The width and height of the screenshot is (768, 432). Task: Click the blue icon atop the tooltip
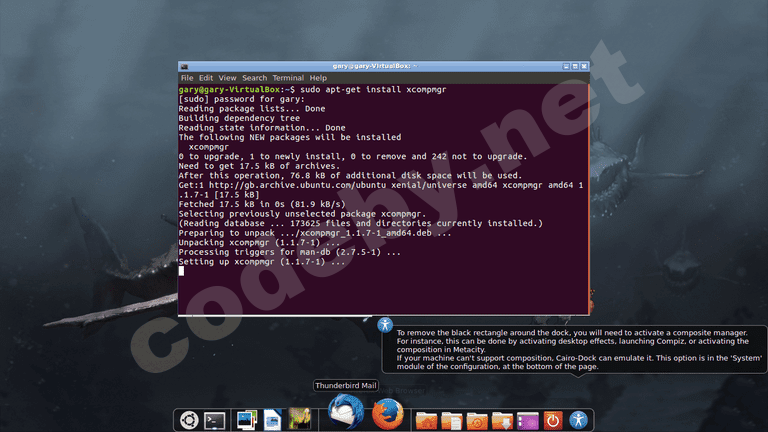point(385,325)
